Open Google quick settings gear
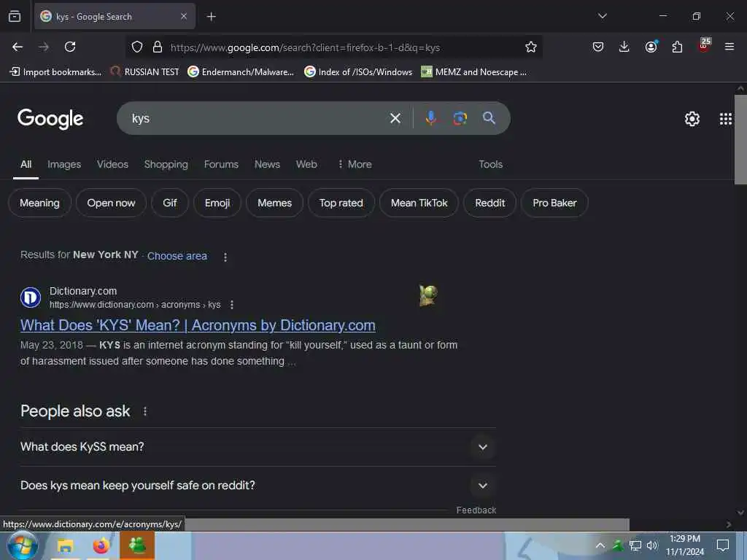The height and width of the screenshot is (560, 747). pos(692,119)
